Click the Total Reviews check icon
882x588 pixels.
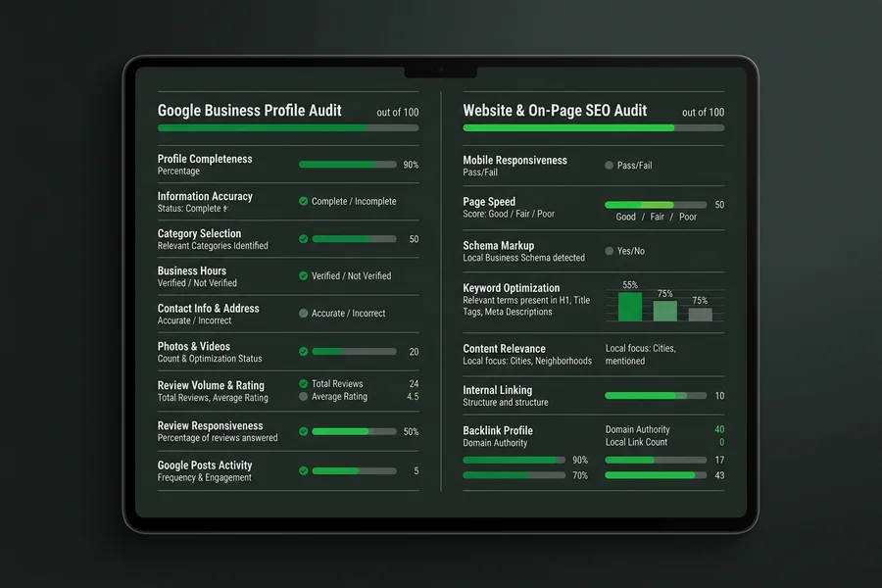point(303,383)
